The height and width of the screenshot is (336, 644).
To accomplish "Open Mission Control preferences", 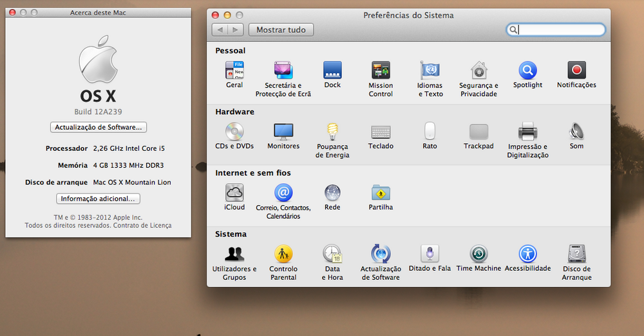I will [x=381, y=79].
